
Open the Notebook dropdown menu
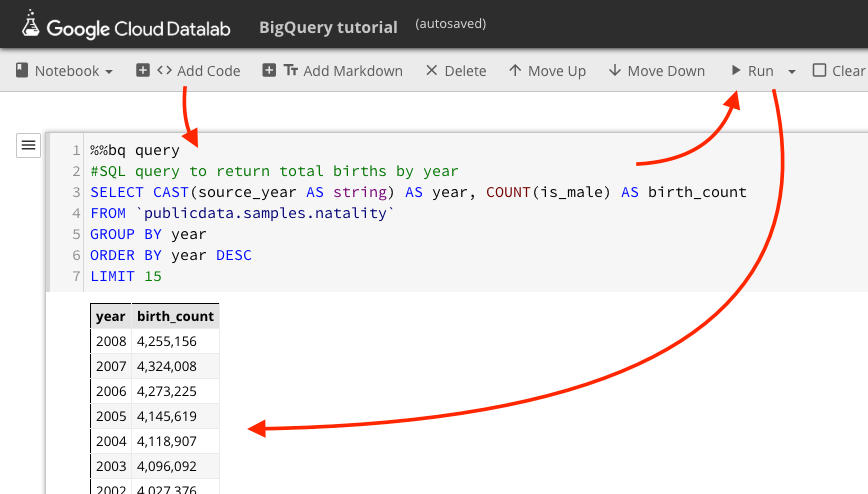pyautogui.click(x=64, y=71)
